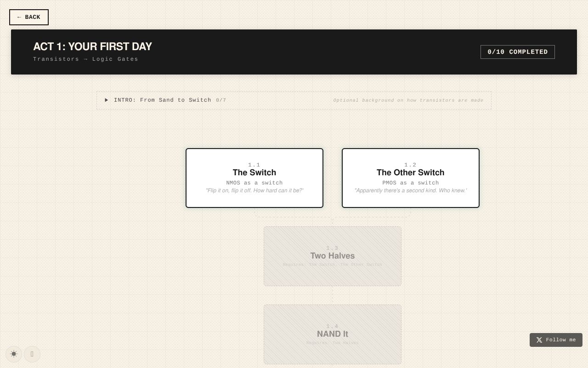Select the locked Two Halves lesson card

pyautogui.click(x=332, y=256)
